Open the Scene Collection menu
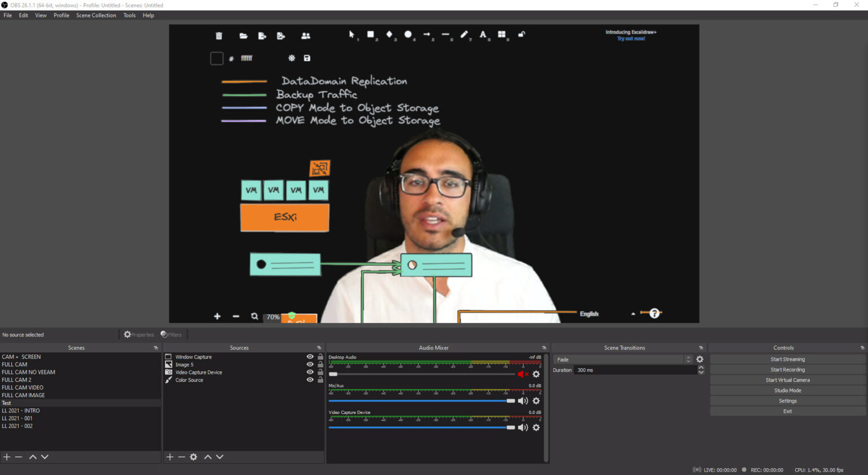868x475 pixels. click(96, 15)
